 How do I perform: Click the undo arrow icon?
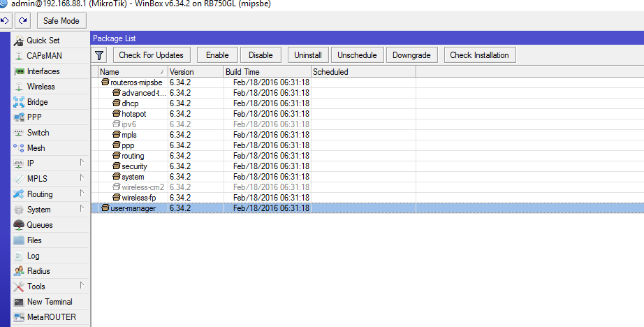click(x=6, y=21)
